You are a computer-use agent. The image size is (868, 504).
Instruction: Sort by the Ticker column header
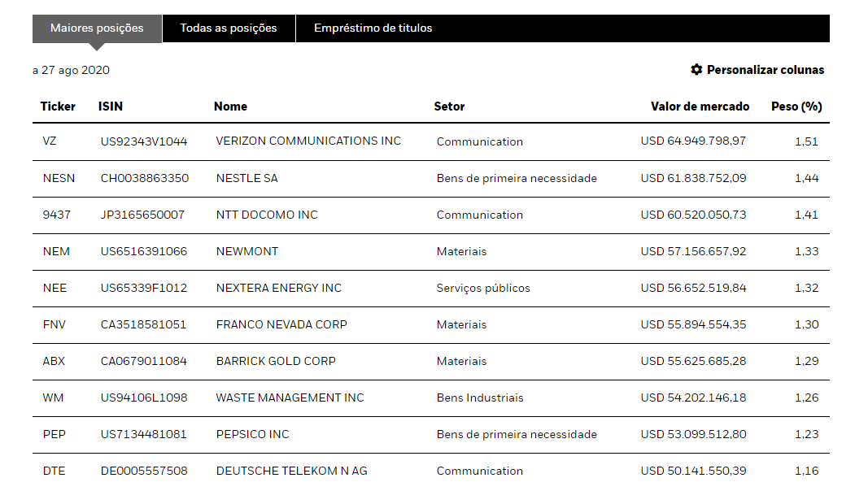tap(58, 106)
